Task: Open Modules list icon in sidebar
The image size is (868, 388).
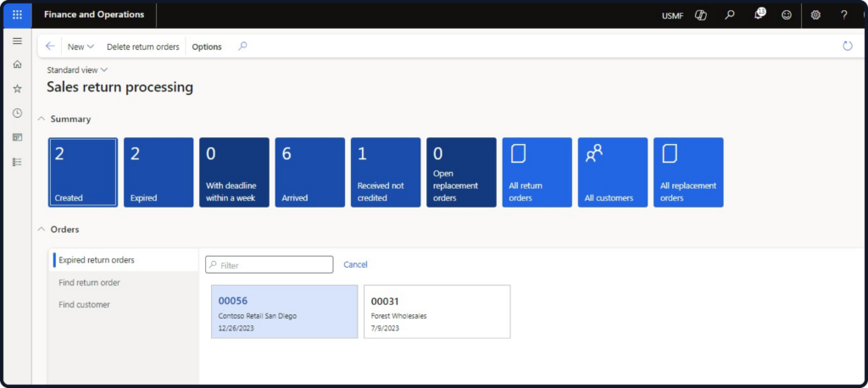Action: tap(17, 162)
